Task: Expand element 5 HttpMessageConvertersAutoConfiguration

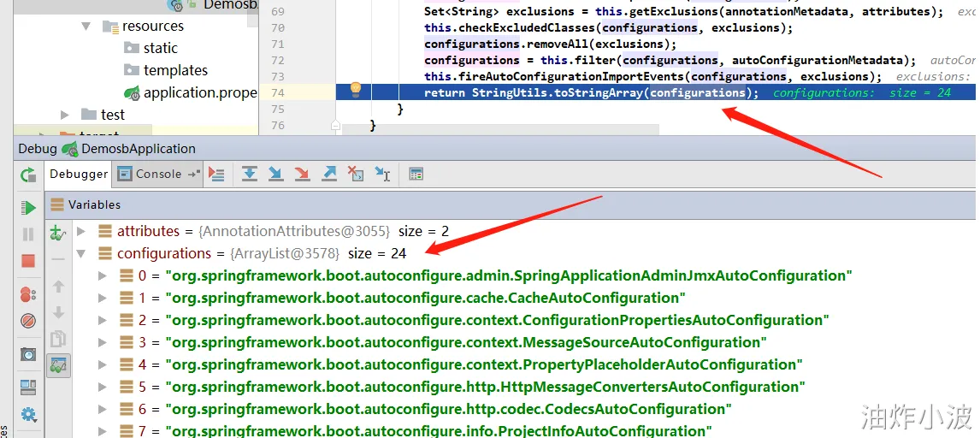Action: (103, 387)
